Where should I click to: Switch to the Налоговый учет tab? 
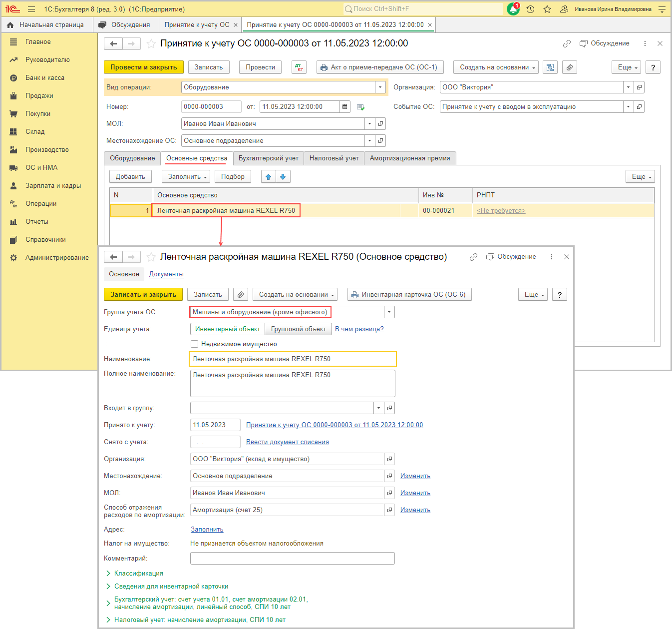(334, 158)
